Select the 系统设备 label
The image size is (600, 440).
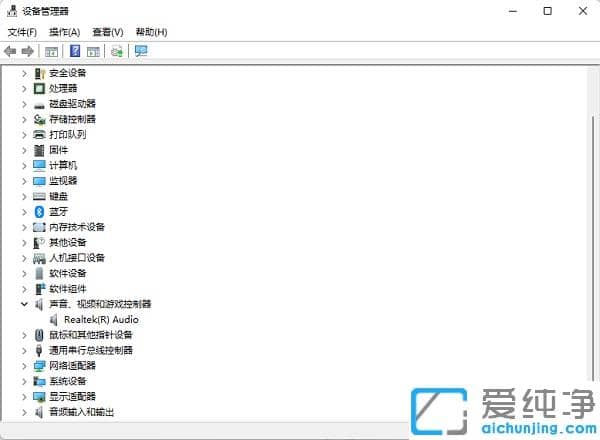pos(68,381)
